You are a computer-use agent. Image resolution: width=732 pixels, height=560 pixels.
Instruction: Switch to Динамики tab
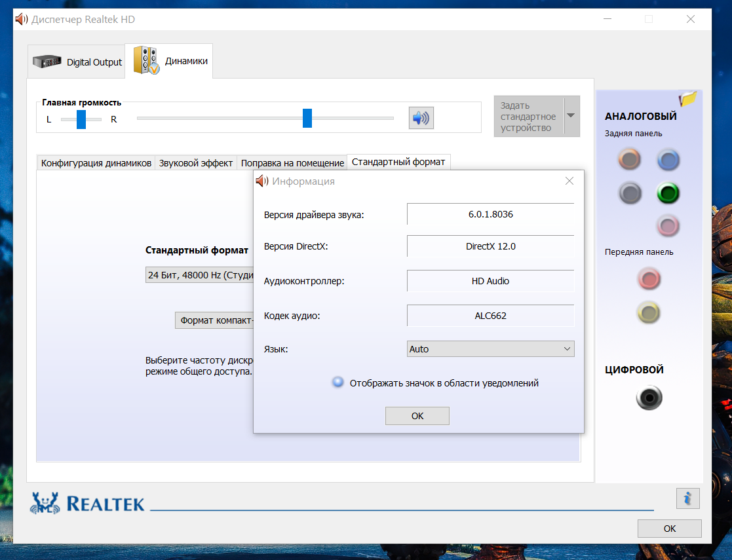coord(170,61)
